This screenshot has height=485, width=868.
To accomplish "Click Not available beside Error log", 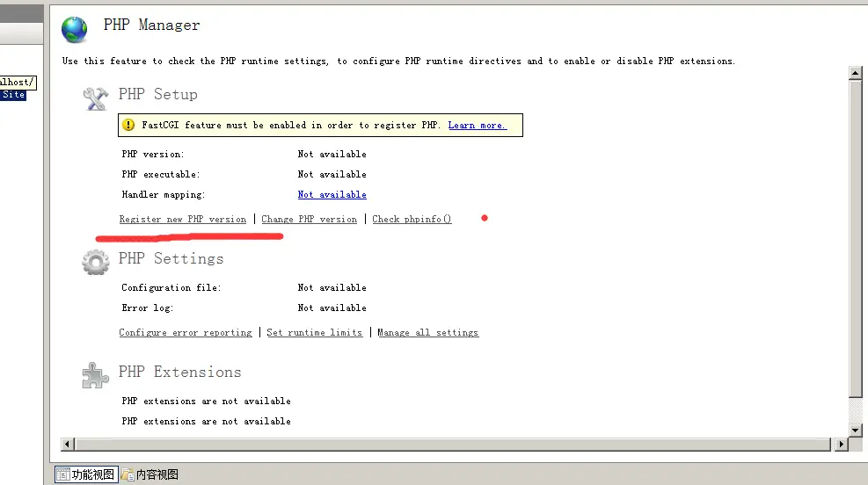I will click(332, 308).
